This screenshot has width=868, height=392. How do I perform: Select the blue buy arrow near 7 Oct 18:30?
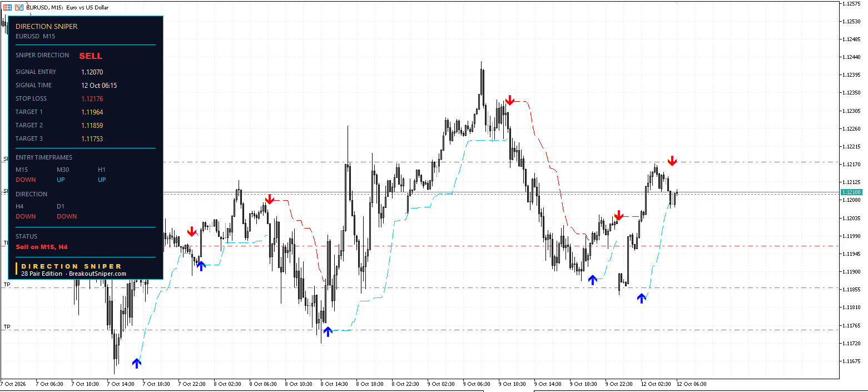[137, 363]
